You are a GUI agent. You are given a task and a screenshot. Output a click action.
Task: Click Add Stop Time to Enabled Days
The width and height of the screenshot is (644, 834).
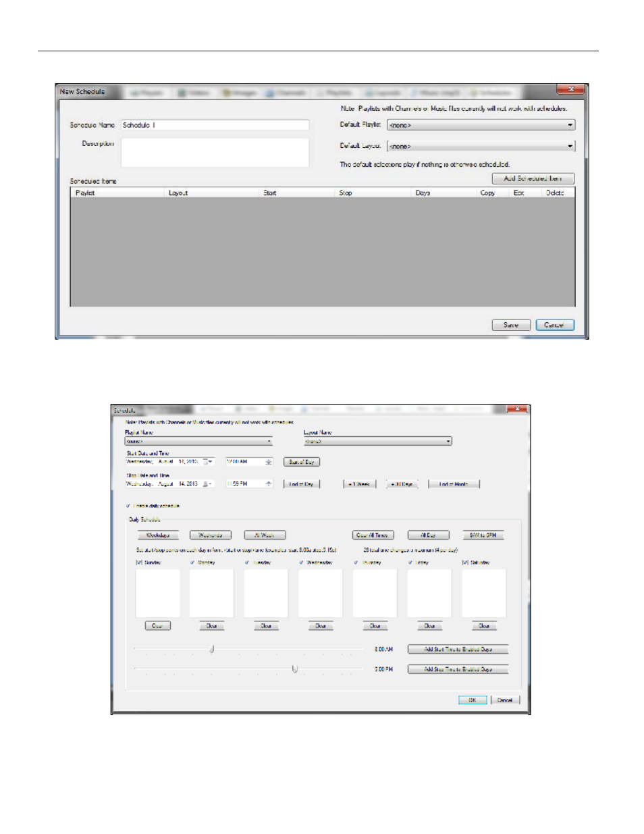458,669
